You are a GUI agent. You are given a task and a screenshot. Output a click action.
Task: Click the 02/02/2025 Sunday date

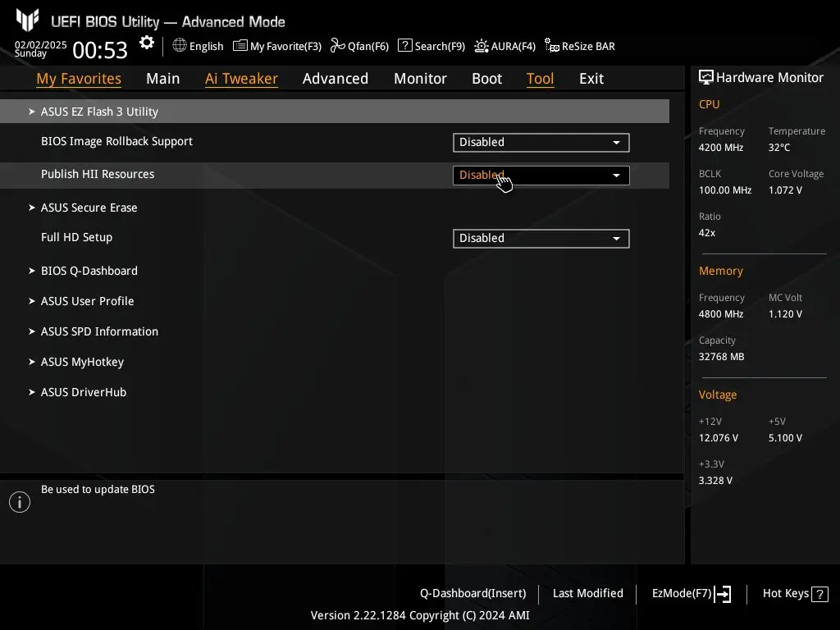[x=41, y=48]
